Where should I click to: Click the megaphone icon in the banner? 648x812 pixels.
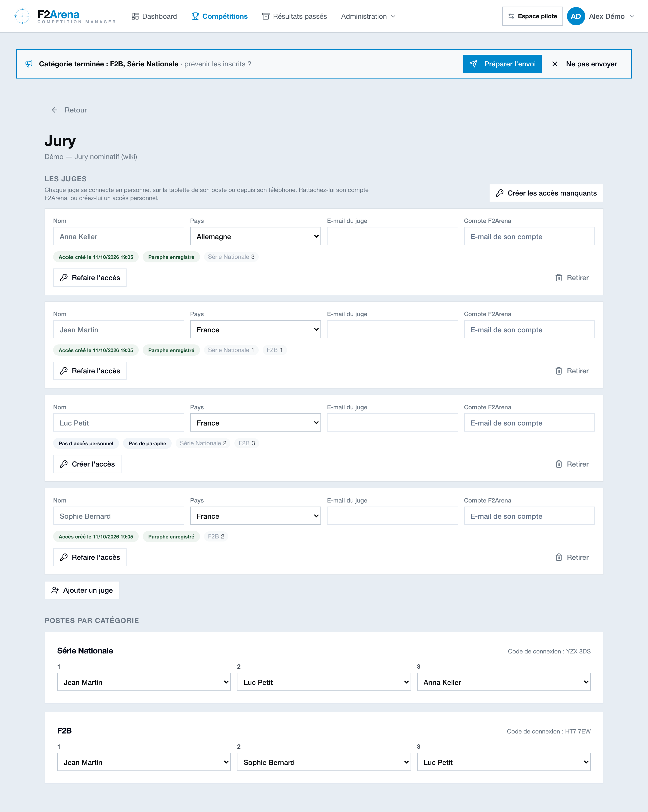(29, 64)
